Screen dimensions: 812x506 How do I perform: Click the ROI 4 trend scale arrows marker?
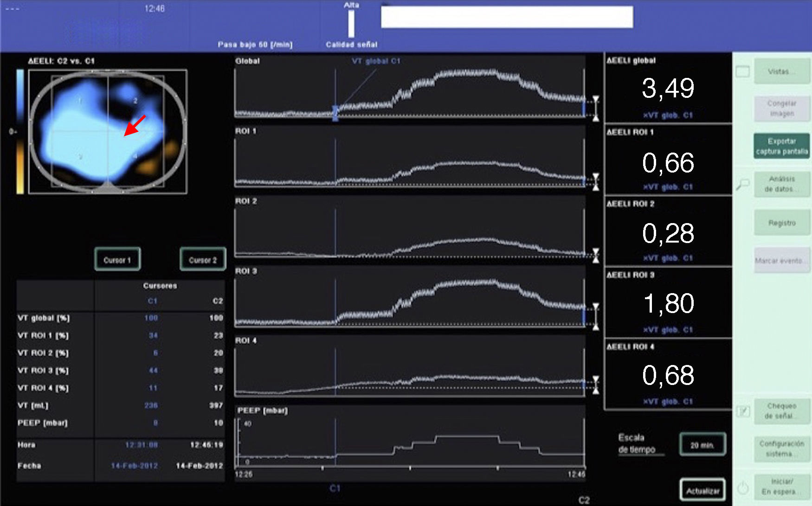coord(596,385)
